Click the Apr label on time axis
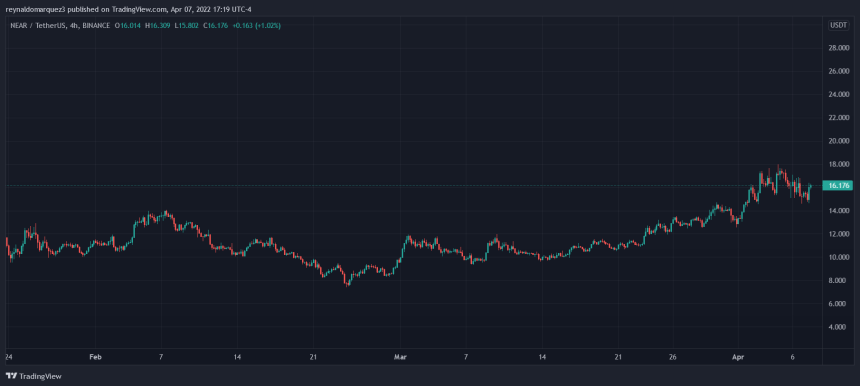860x386 pixels. pos(738,356)
